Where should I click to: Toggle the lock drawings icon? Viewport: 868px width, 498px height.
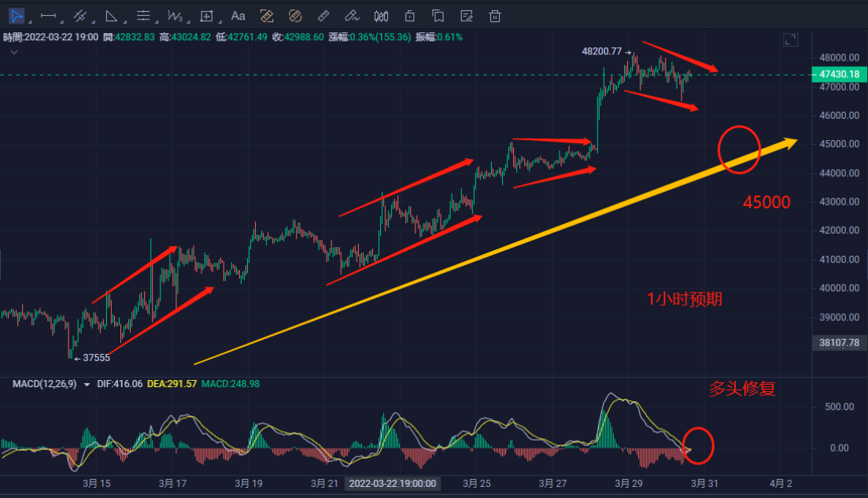click(410, 16)
